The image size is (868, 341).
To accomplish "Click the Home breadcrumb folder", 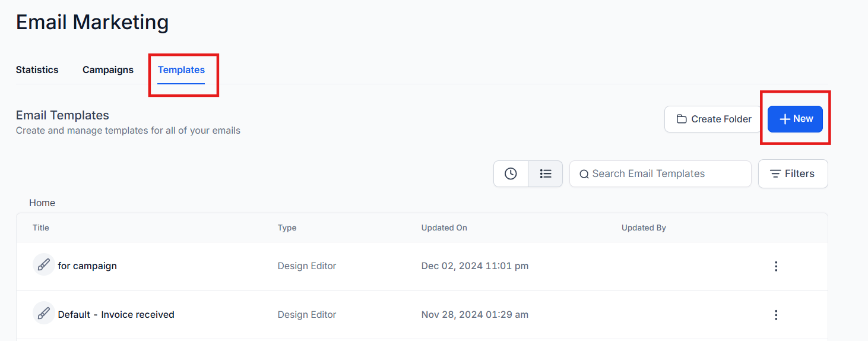I will (x=42, y=203).
